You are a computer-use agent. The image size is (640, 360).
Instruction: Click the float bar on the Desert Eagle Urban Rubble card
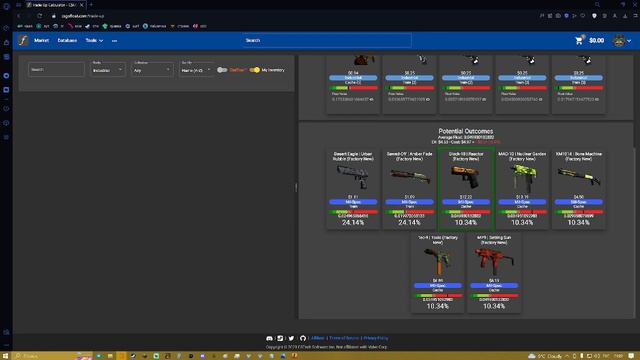[353, 212]
